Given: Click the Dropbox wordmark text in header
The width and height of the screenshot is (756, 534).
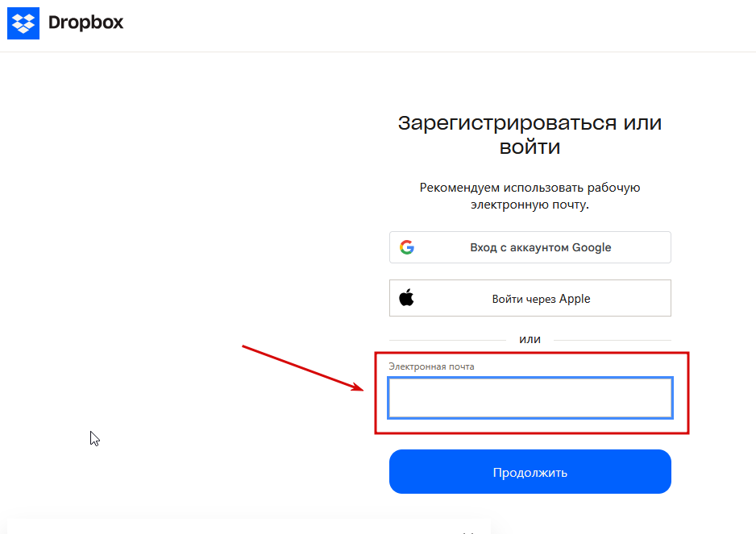Looking at the screenshot, I should click(x=85, y=23).
